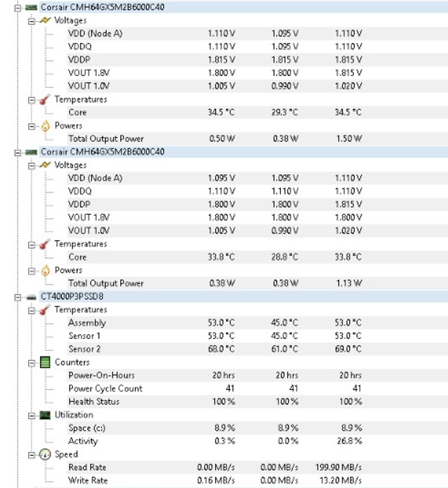Viewport: 448px width, 488px height.
Task: Click the thermometer icon under CT4000P3PSSD8
Action: tap(45, 310)
